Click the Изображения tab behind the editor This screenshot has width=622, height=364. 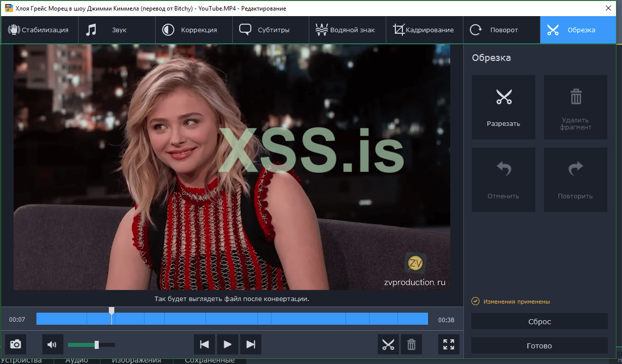coord(136,360)
